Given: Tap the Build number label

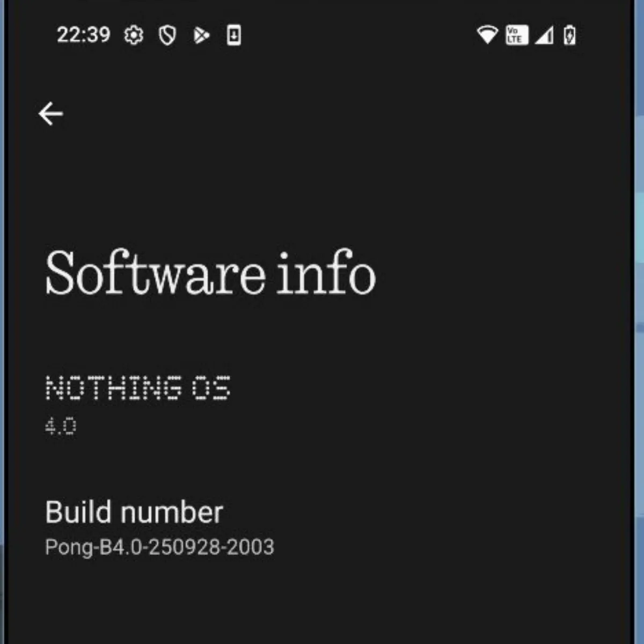Looking at the screenshot, I should point(134,512).
